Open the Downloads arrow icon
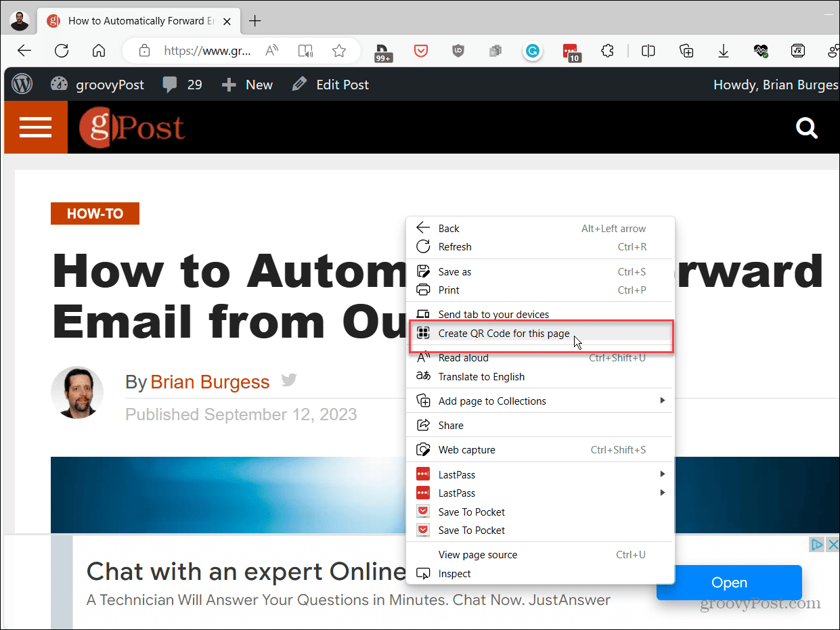This screenshot has width=840, height=630. click(724, 51)
